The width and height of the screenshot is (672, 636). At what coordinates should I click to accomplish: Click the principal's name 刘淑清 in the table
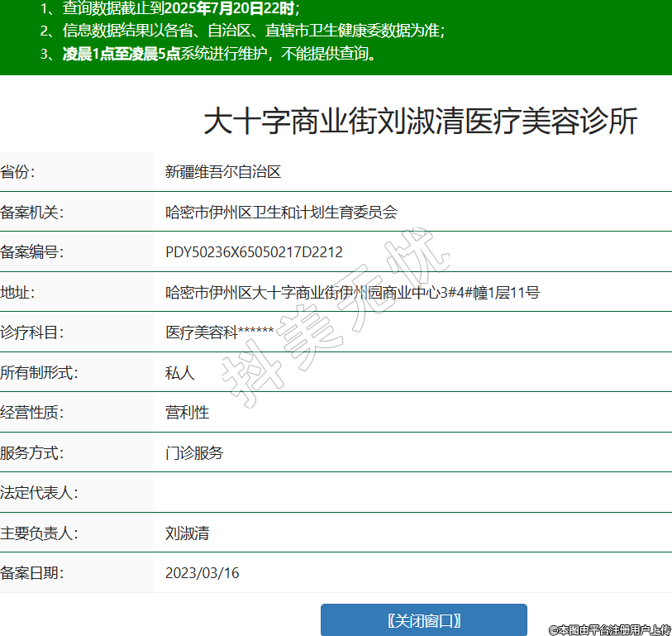coord(187,533)
